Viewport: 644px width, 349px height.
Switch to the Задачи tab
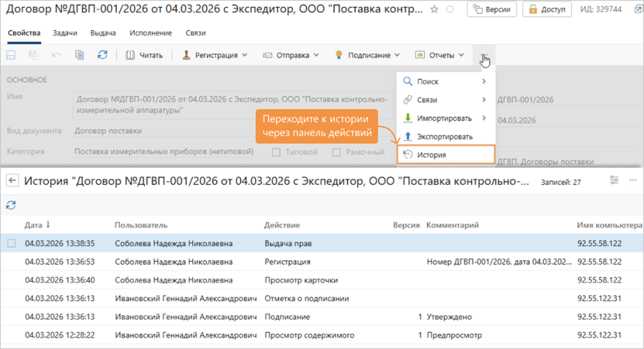coord(65,33)
